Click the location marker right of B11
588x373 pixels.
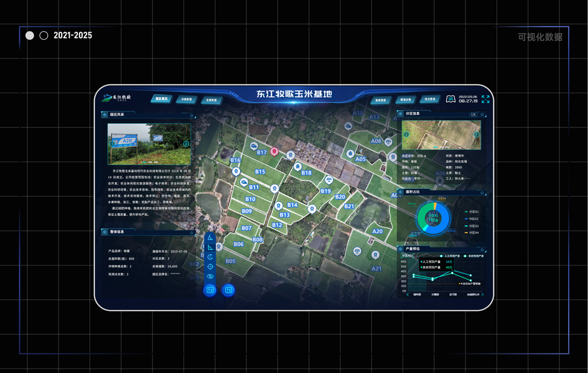(x=274, y=188)
